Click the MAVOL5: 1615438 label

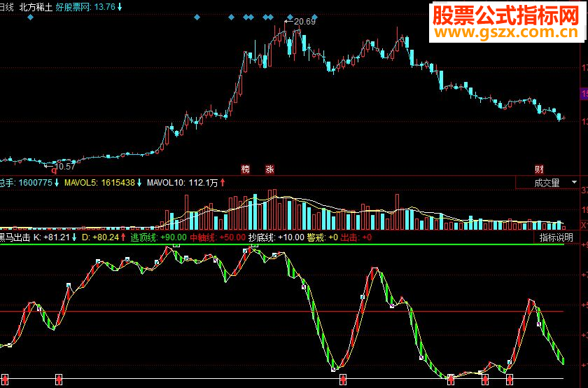click(103, 183)
